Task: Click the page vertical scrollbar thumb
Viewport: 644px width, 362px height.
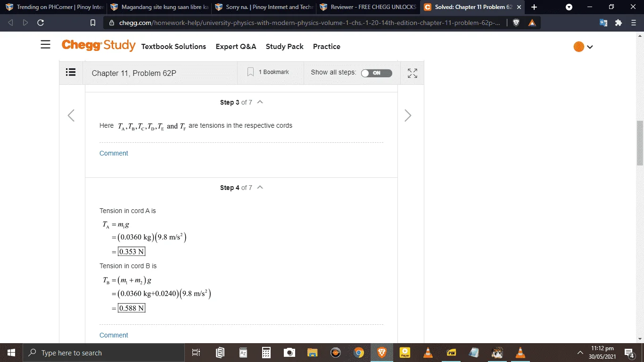Action: [x=640, y=143]
